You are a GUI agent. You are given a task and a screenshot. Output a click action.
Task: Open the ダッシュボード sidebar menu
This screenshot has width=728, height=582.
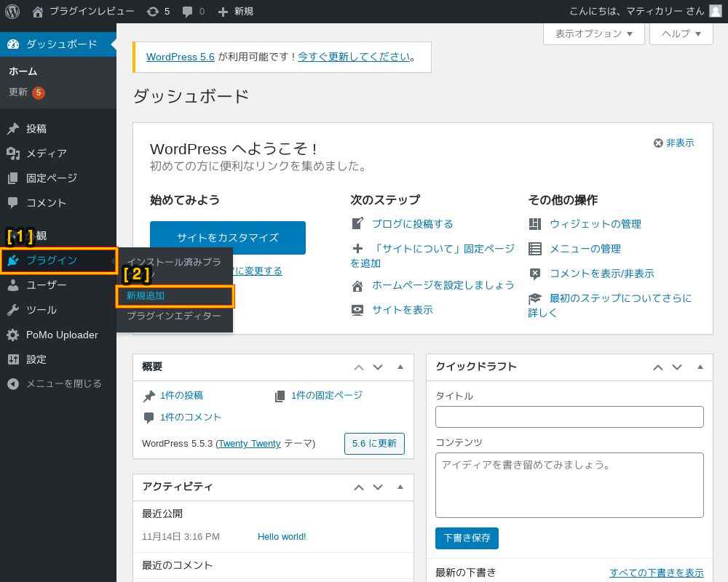click(x=58, y=44)
